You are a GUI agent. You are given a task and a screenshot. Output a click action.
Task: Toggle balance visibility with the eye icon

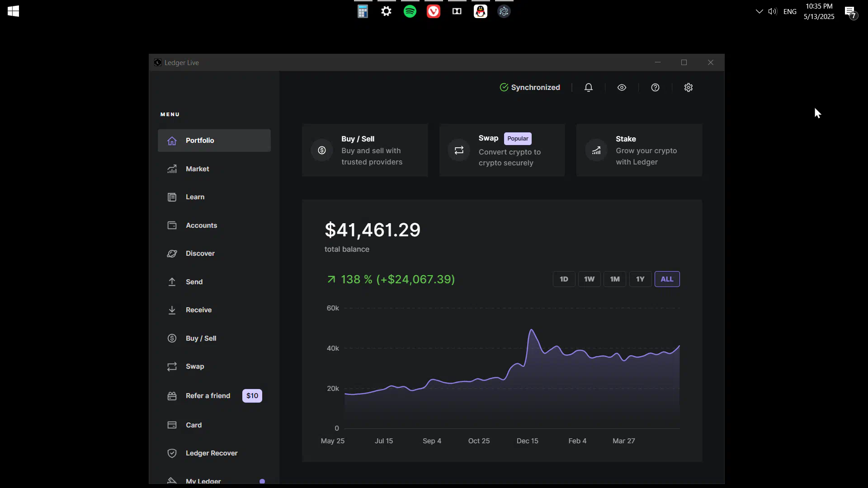[622, 88]
